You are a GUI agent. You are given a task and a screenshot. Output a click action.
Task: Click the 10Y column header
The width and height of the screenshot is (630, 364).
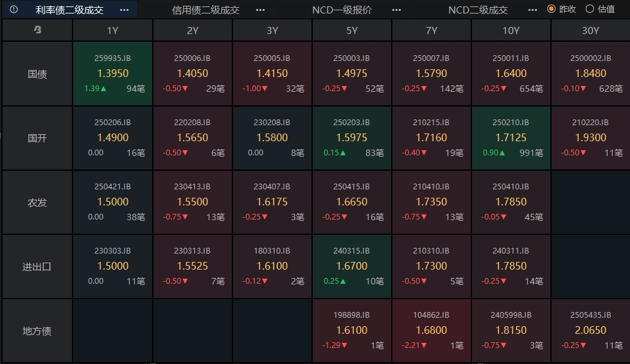[511, 31]
